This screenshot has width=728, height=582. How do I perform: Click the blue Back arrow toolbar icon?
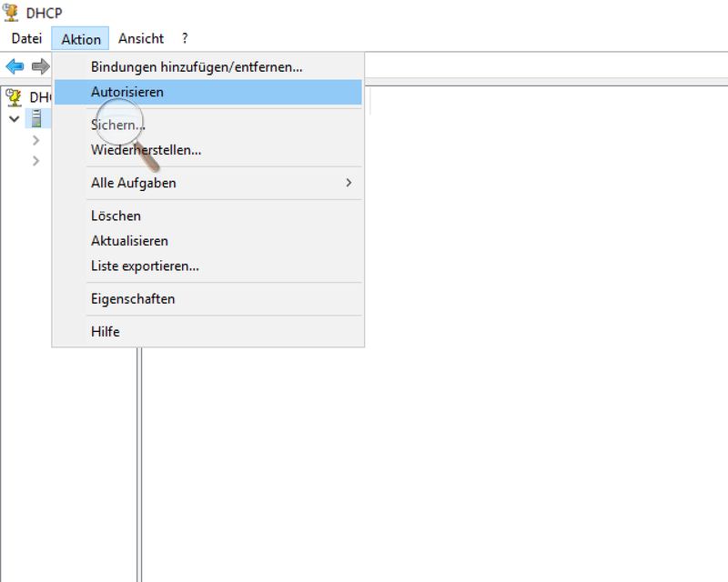click(x=15, y=66)
